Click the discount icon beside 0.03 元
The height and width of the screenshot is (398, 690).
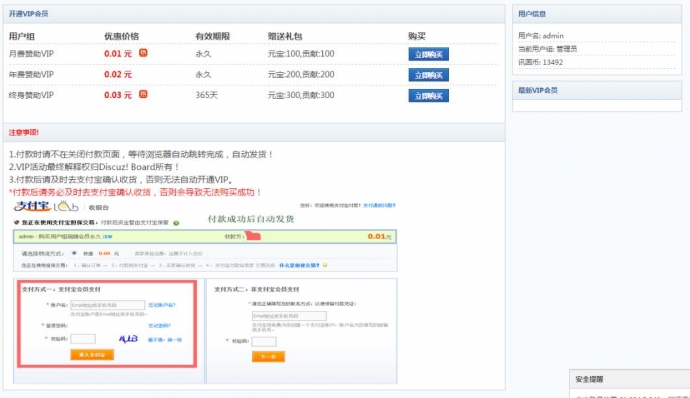tap(143, 94)
